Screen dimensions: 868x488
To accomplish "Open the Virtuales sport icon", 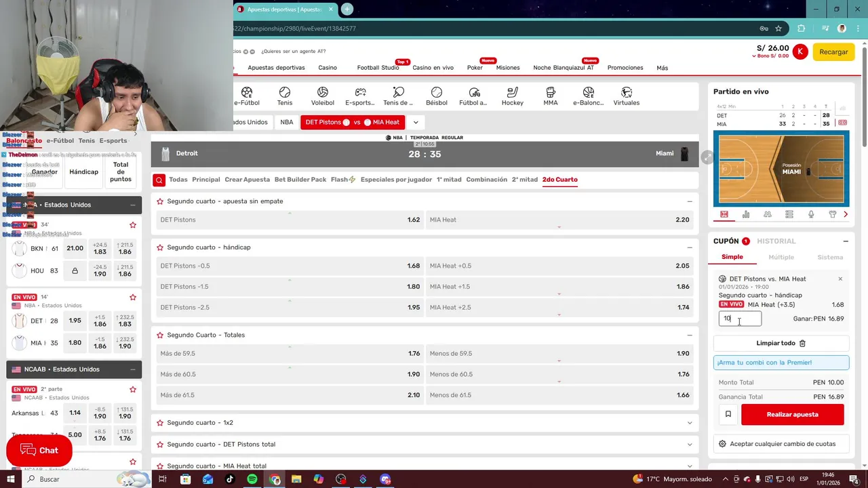I will (627, 92).
